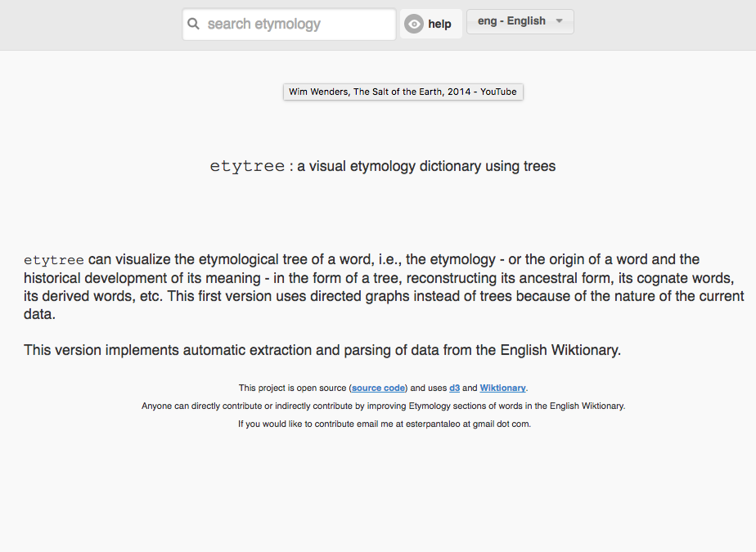Open the eng - English language dropdown
Screen dimensions: 756x552
pos(512,21)
